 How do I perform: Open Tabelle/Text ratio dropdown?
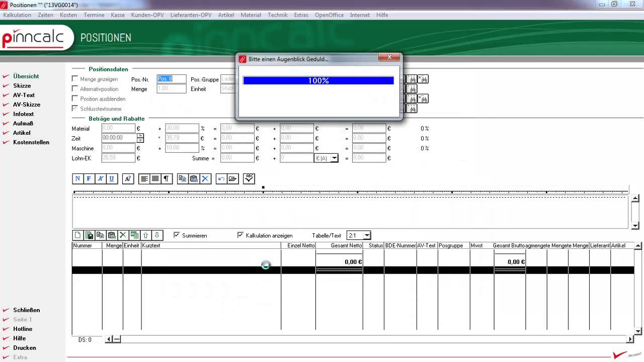pos(367,235)
